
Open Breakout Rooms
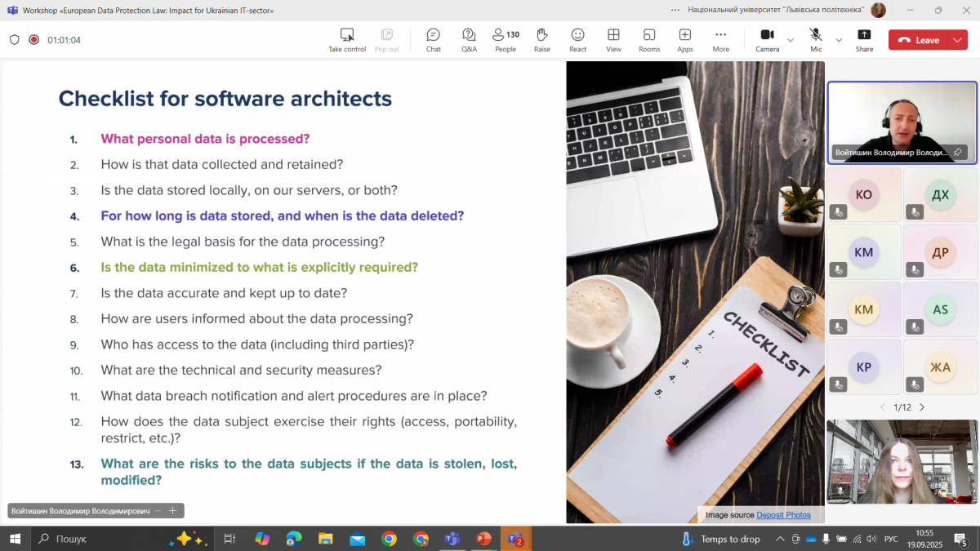649,39
